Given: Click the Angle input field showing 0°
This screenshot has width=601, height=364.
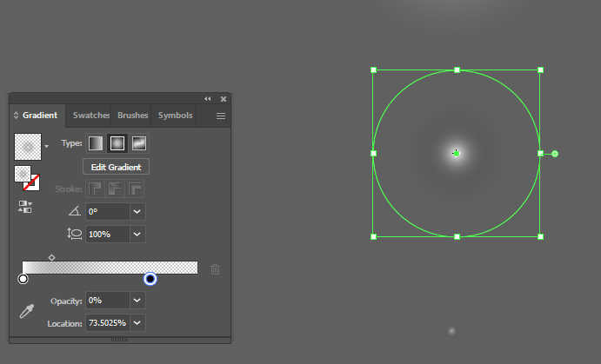Looking at the screenshot, I should pos(108,212).
